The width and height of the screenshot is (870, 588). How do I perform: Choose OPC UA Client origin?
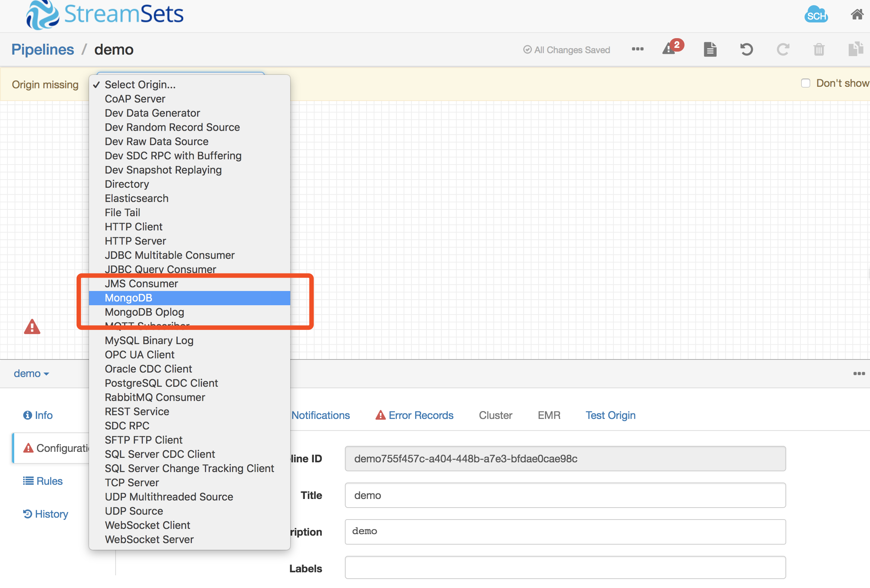point(189,355)
